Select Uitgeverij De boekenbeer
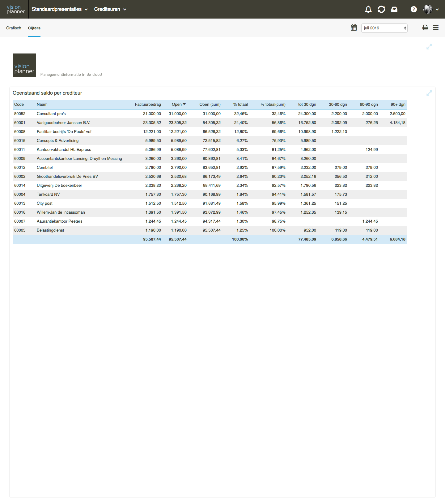The height and width of the screenshot is (504, 445). pos(210,186)
